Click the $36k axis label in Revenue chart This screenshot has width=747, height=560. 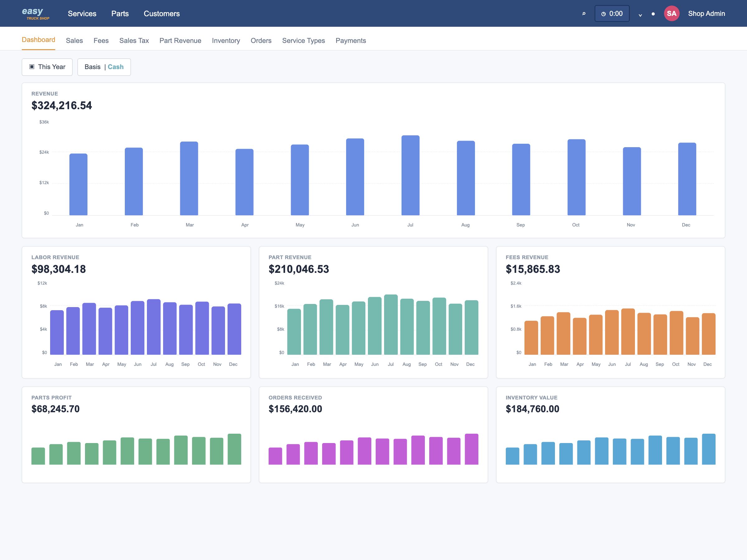pos(44,122)
